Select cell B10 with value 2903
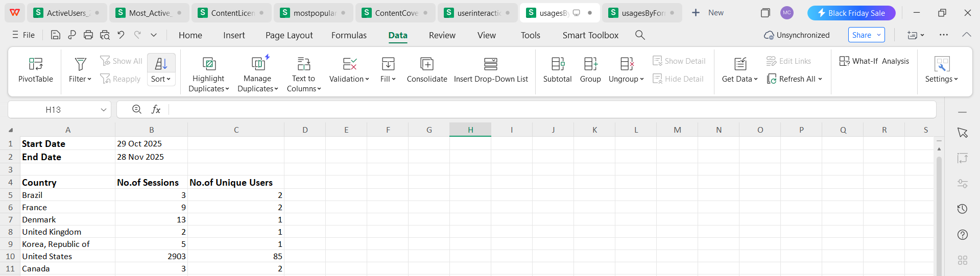Image resolution: width=980 pixels, height=276 pixels. pyautogui.click(x=151, y=256)
